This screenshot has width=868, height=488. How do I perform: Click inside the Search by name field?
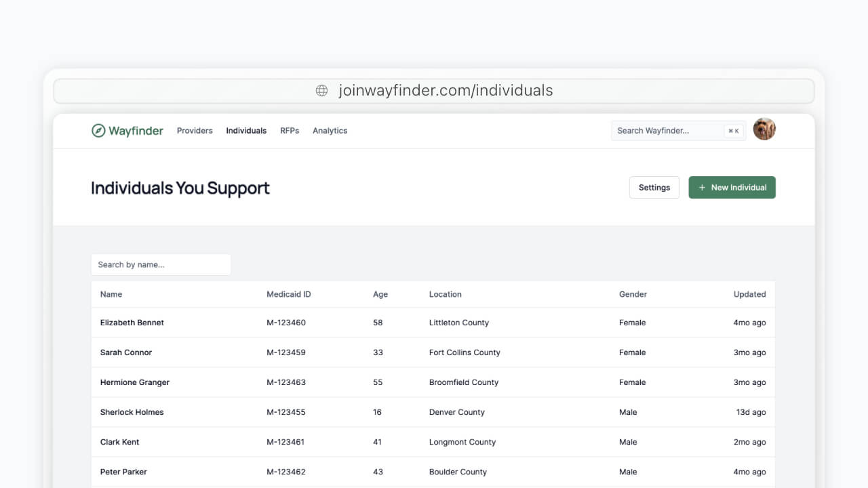click(x=161, y=264)
